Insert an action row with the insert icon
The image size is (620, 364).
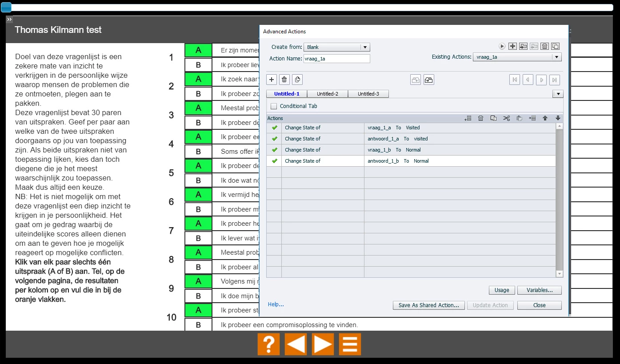point(532,118)
